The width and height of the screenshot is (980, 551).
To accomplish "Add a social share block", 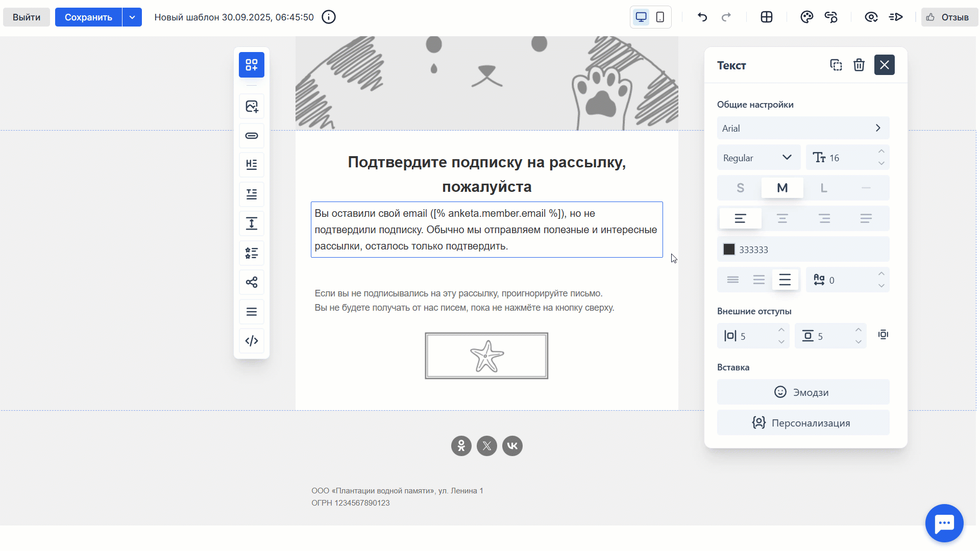I will pos(251,282).
